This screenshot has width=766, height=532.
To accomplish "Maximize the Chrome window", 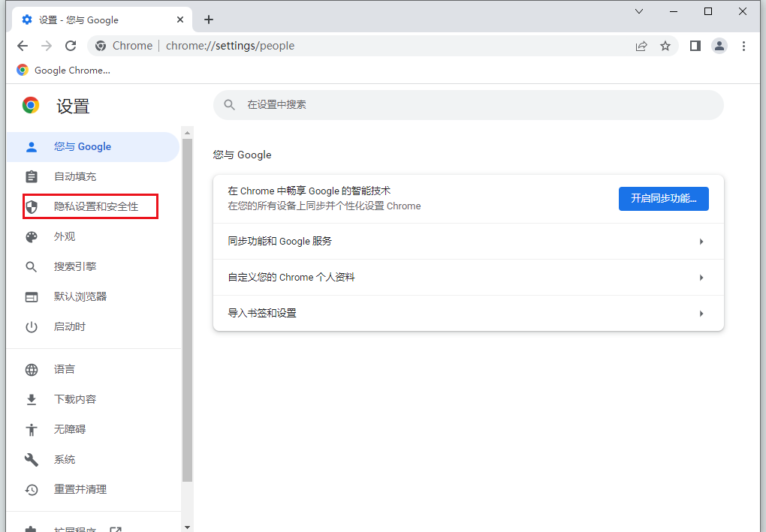I will [708, 11].
